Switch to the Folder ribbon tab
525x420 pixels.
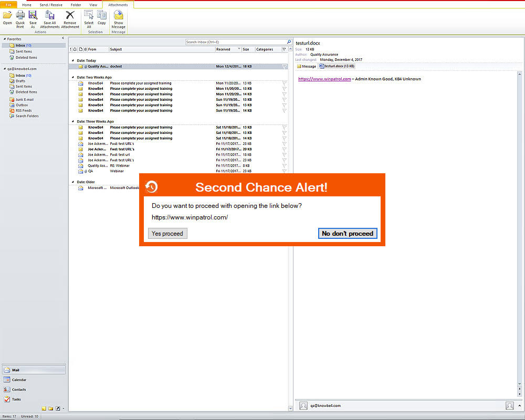pos(76,5)
